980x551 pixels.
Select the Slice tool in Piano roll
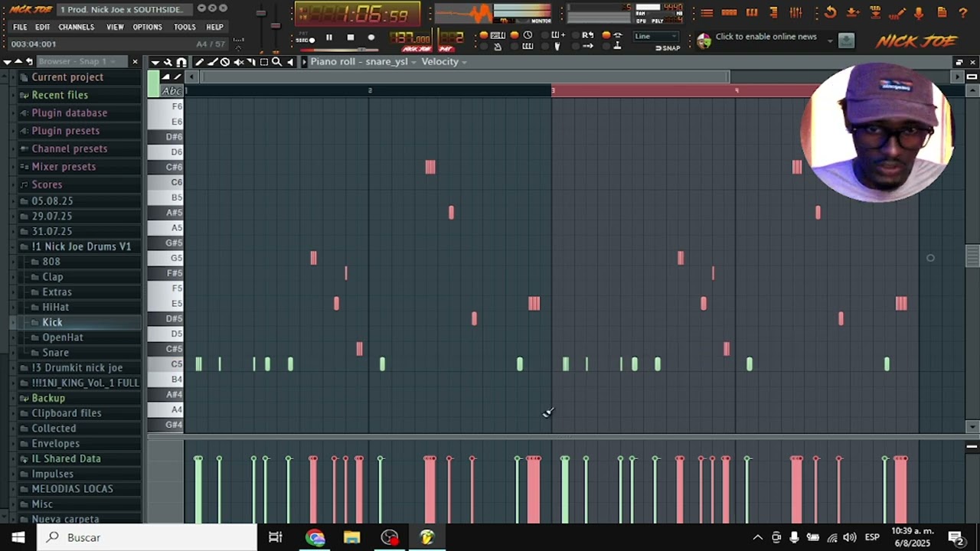click(x=251, y=62)
